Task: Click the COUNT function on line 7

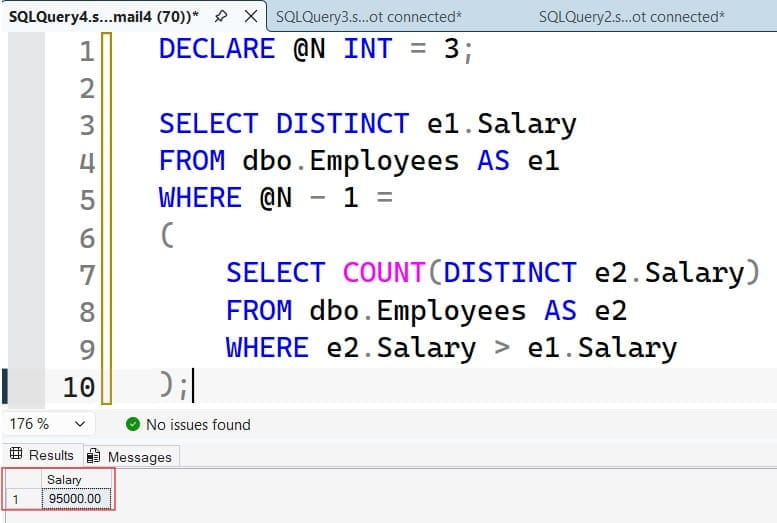Action: 384,273
